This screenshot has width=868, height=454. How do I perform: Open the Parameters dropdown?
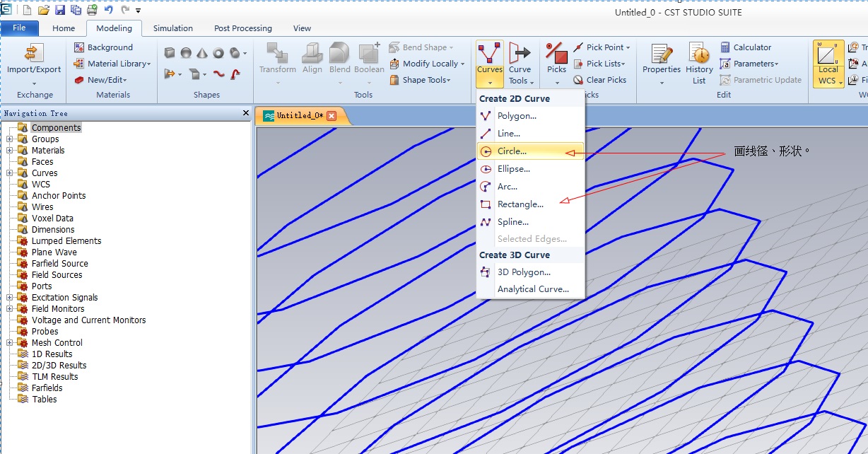click(x=749, y=64)
